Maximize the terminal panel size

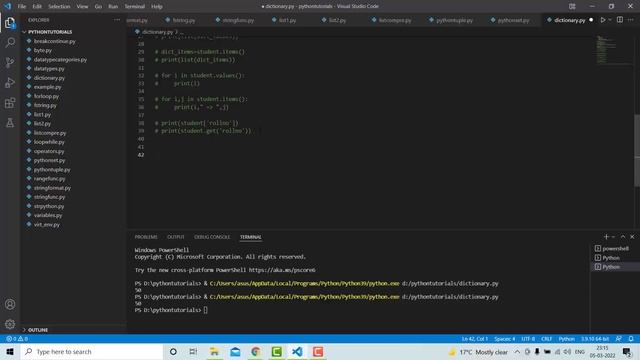[623, 237]
